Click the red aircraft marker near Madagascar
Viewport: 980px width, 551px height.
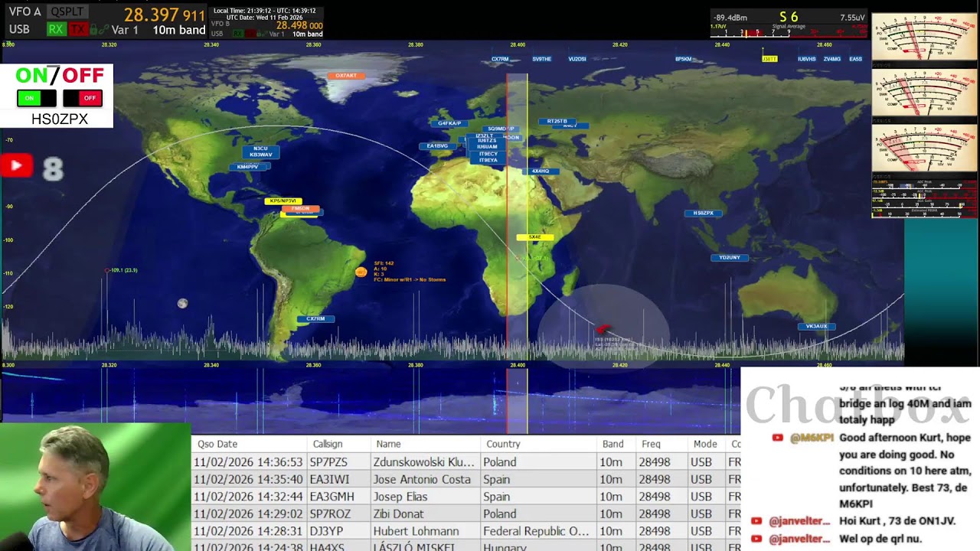(x=603, y=330)
